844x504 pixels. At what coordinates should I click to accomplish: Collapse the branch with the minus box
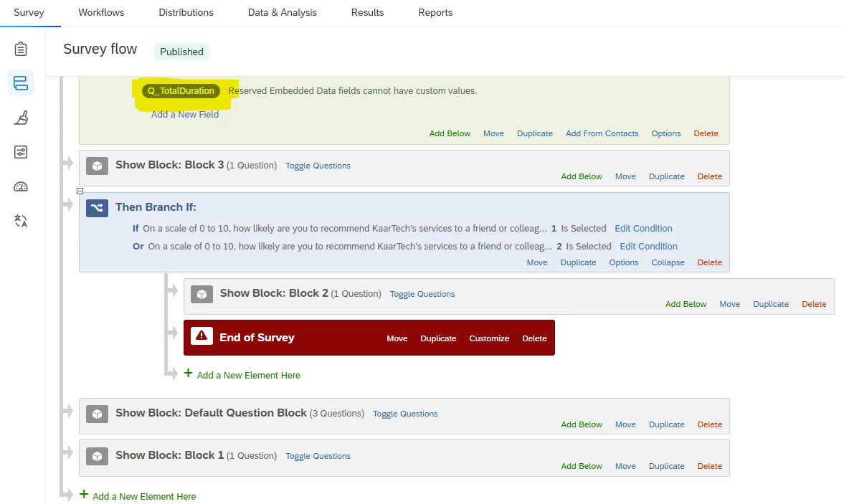[x=80, y=191]
